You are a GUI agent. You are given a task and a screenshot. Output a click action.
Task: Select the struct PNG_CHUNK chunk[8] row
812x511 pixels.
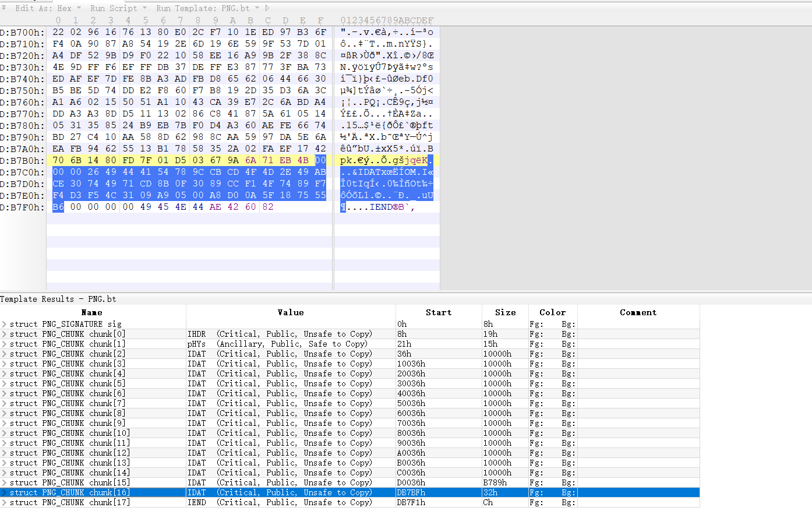(349, 414)
